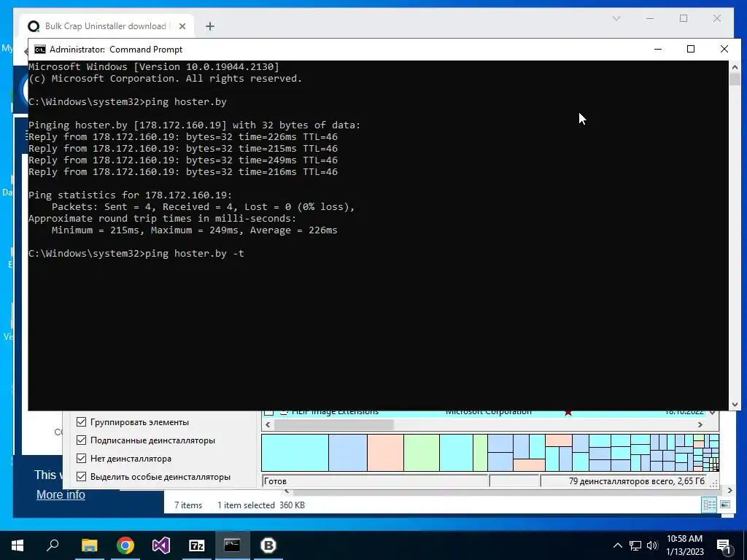Open File Explorer from the taskbar

89,545
